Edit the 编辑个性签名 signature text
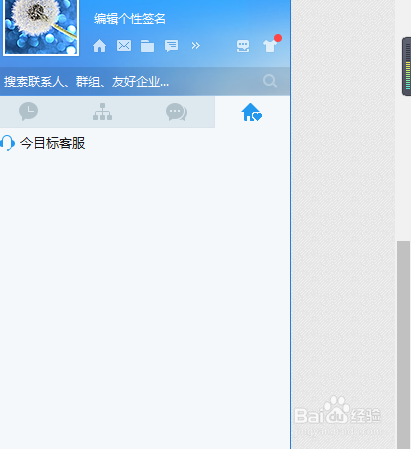 point(130,19)
